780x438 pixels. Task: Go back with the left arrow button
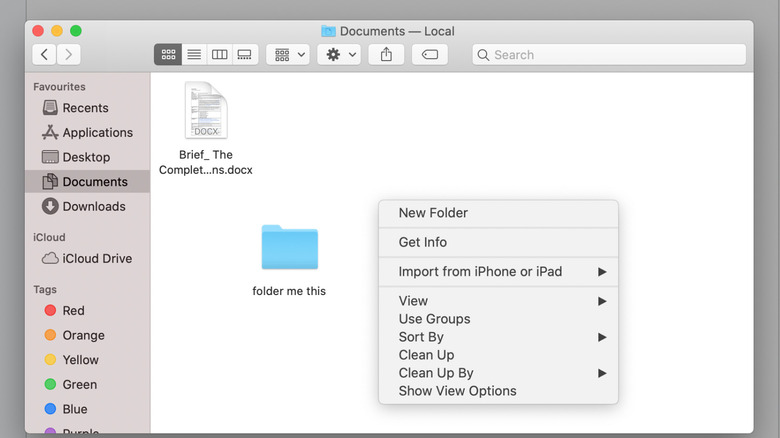(45, 54)
